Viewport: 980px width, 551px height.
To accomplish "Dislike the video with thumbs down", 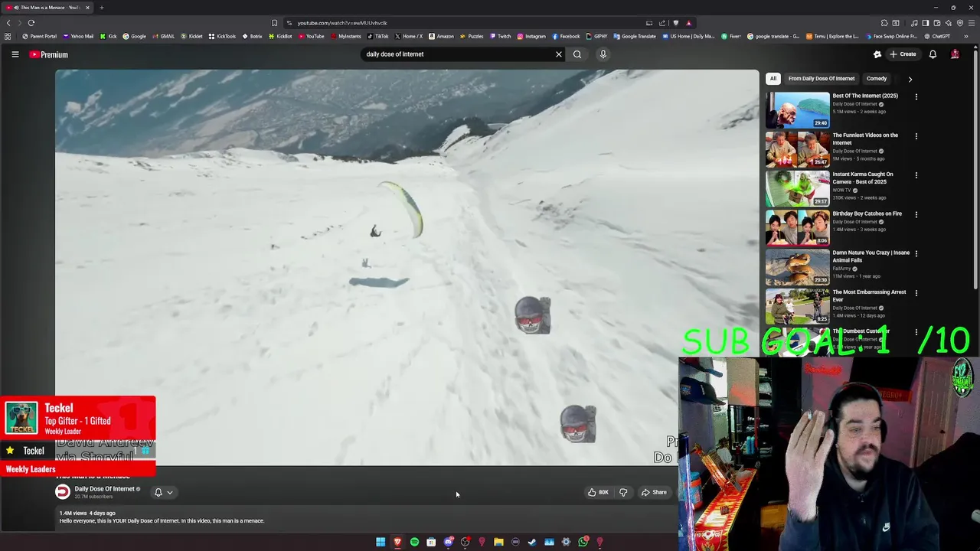I will coord(623,492).
